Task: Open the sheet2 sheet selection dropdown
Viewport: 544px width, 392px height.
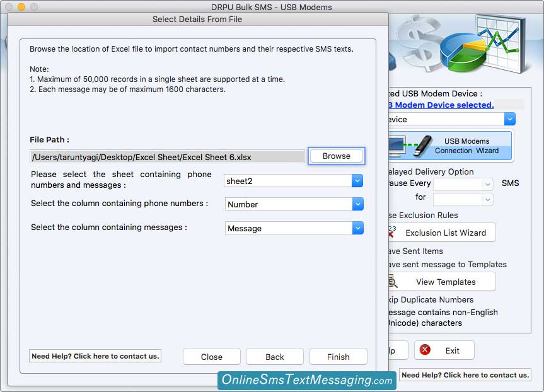Action: 357,181
